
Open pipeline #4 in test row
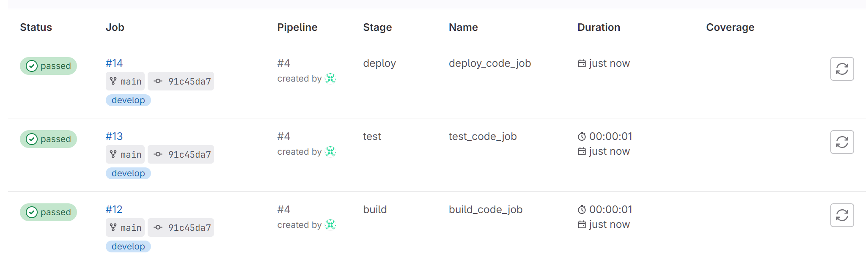tap(283, 137)
